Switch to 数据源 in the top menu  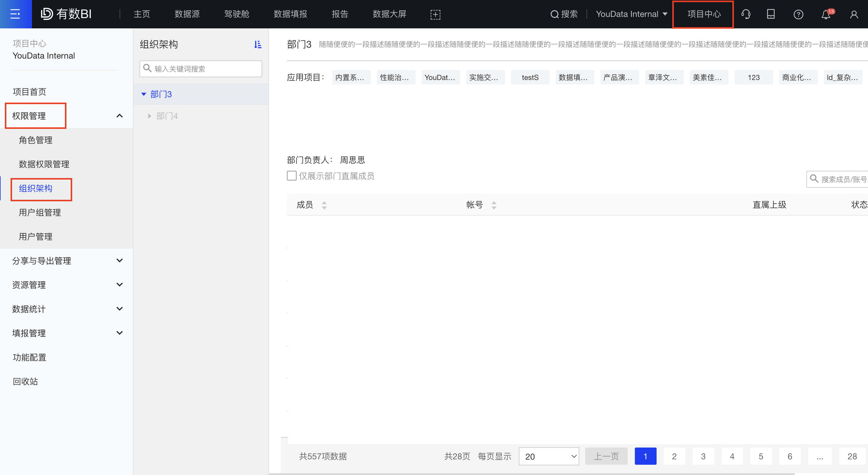click(187, 14)
